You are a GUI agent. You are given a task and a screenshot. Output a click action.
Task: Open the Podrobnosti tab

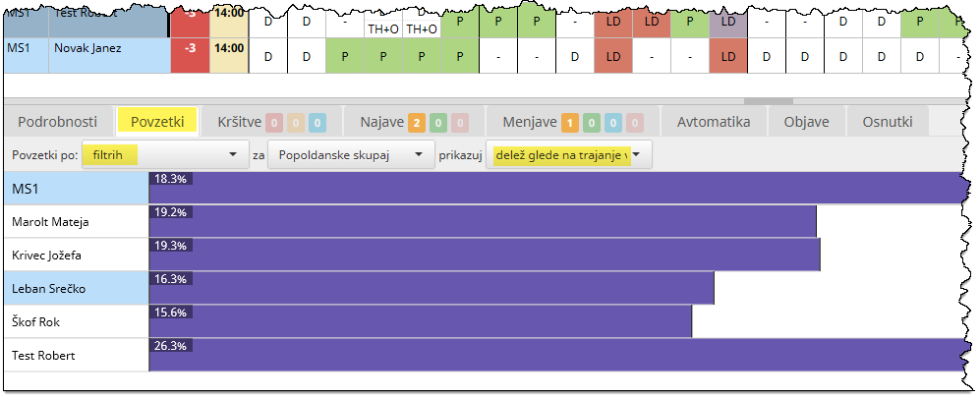58,122
